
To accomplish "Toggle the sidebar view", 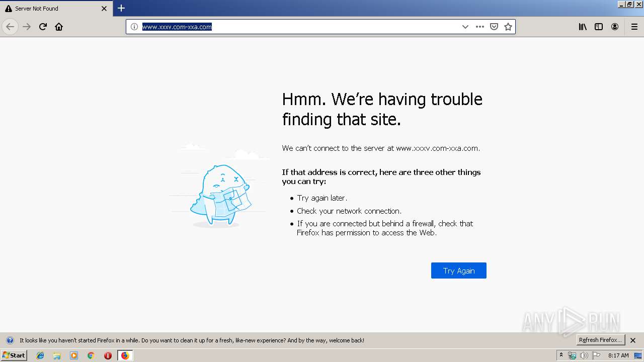I will [599, 27].
